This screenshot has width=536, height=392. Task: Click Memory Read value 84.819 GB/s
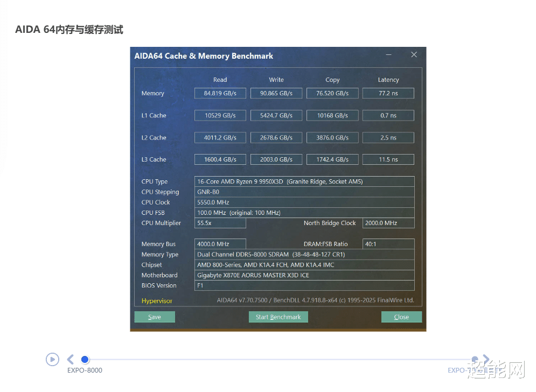220,93
